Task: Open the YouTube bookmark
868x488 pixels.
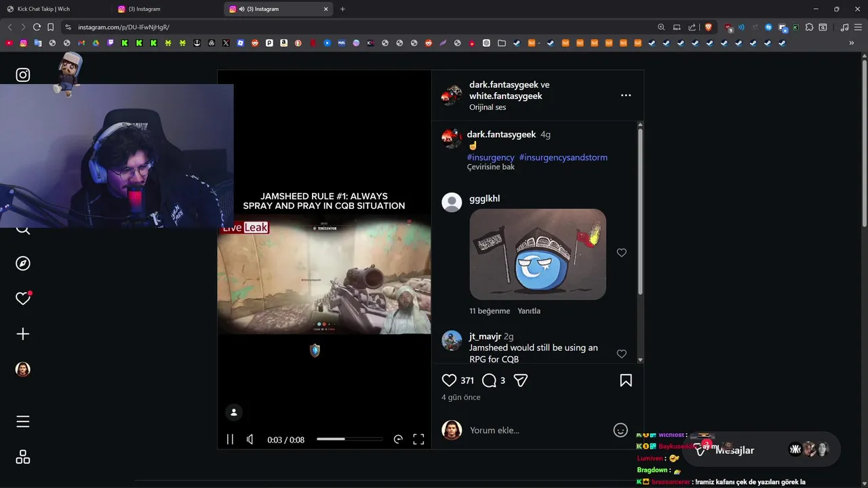Action: 9,43
